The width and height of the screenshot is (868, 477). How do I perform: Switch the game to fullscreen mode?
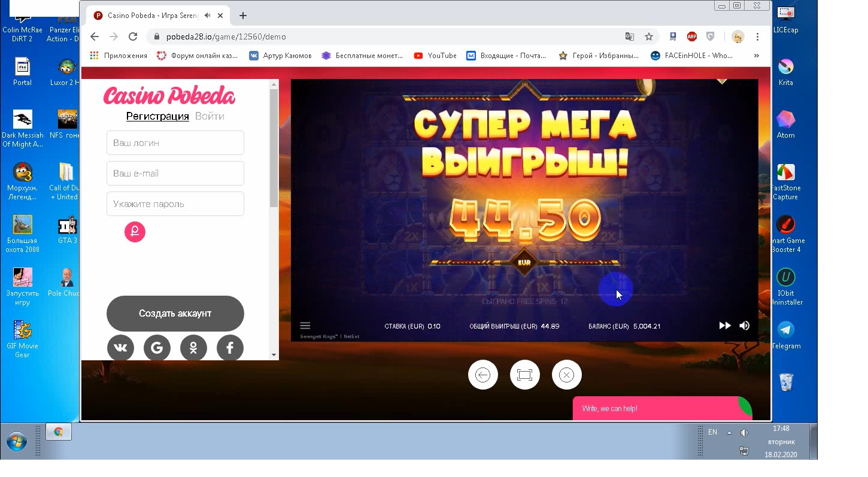(524, 375)
